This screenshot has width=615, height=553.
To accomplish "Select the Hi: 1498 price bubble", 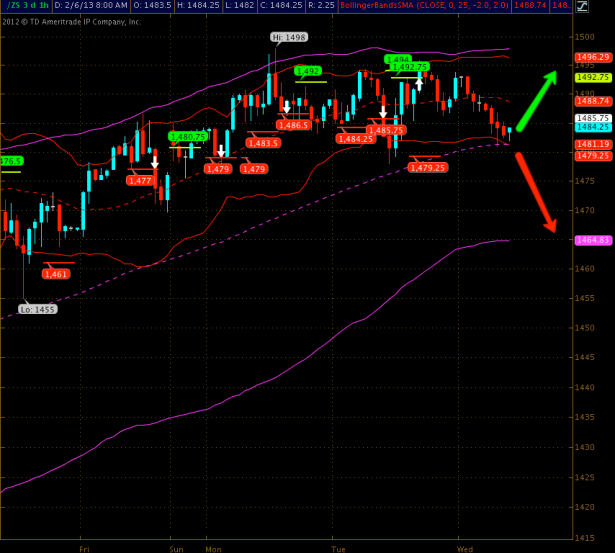I will click(288, 37).
